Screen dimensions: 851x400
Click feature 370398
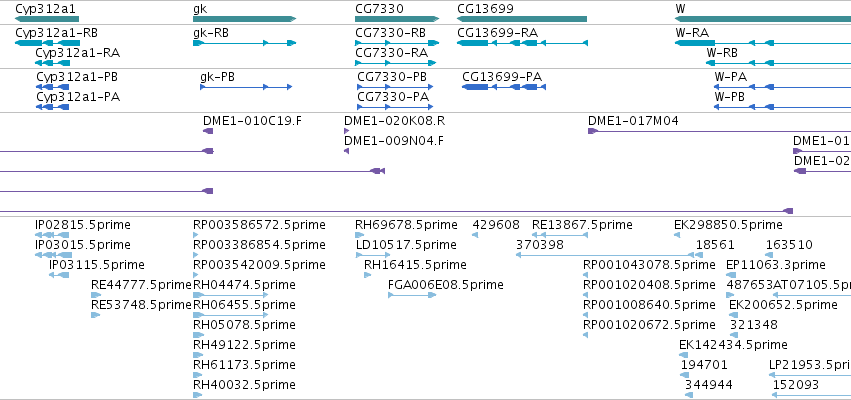tap(605, 255)
